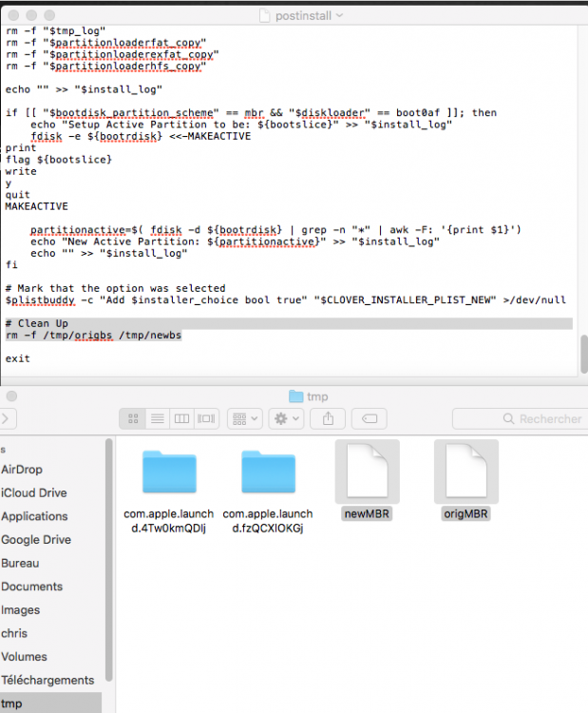Click the origMBR file name label
Image resolution: width=588 pixels, height=713 pixels.
click(x=465, y=513)
